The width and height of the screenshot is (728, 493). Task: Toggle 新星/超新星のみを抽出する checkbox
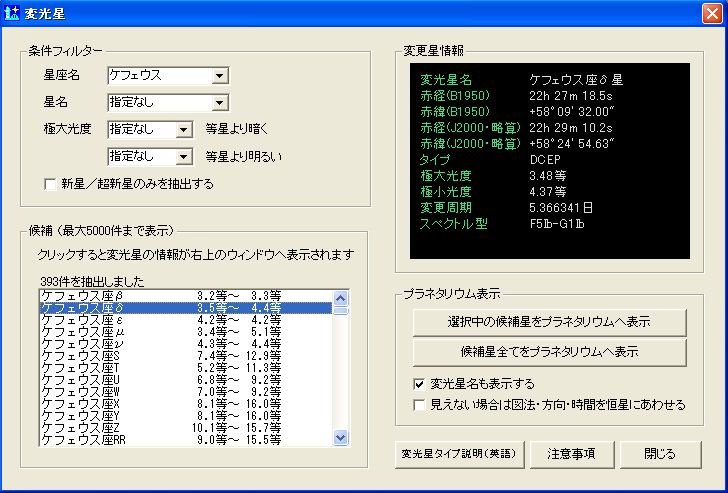point(50,184)
